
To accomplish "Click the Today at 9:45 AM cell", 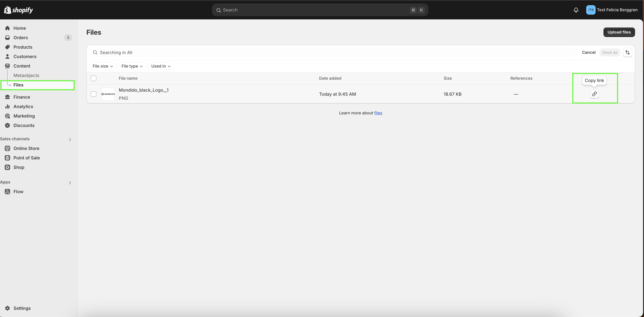I will pos(337,94).
